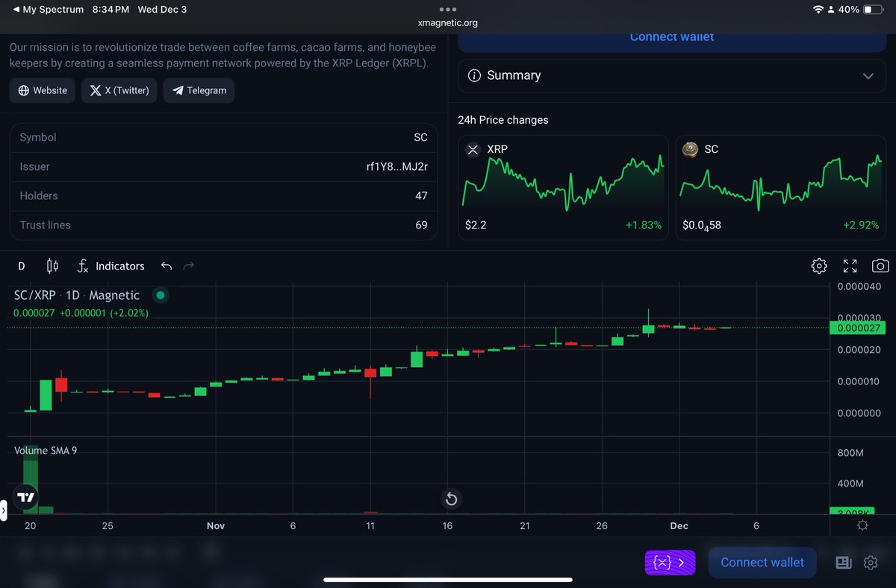Click the Dec label on time axis
The image size is (896, 588).
click(x=679, y=526)
